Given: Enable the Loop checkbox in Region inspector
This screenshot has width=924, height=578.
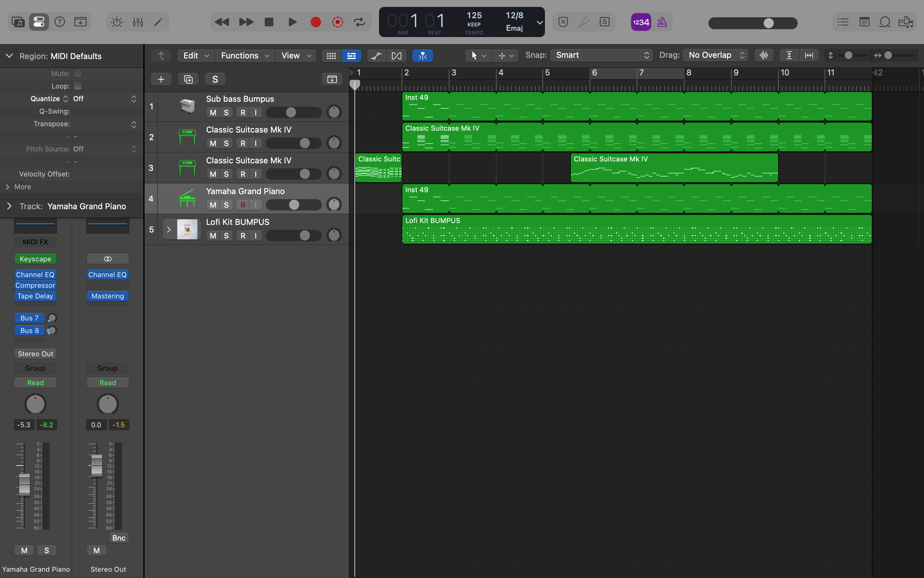Looking at the screenshot, I should (78, 86).
